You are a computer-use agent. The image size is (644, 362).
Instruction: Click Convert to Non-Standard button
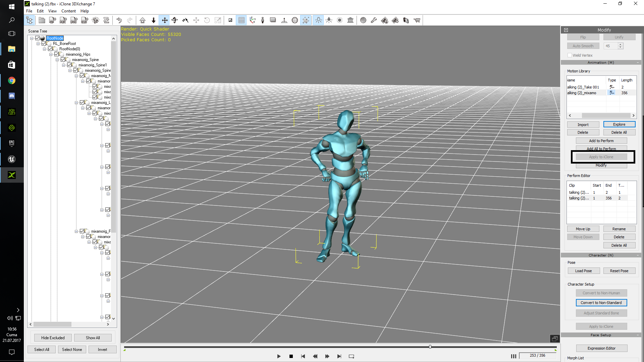[601, 303]
